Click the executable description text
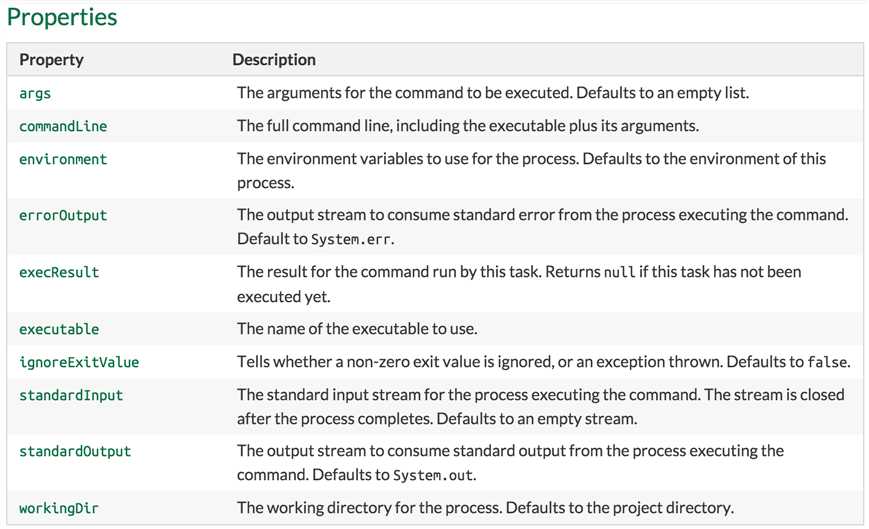 click(357, 329)
